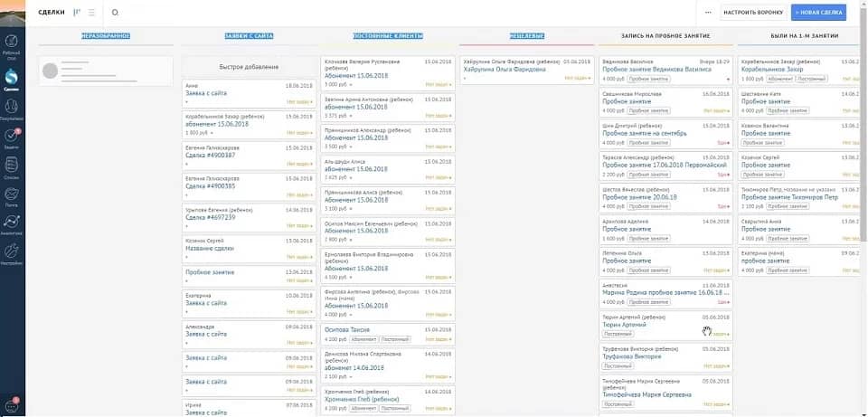Viewport: 868px width, 417px height.
Task: Open Корабельников Захар deal in Были на 1-м занятии
Action: pyautogui.click(x=770, y=70)
